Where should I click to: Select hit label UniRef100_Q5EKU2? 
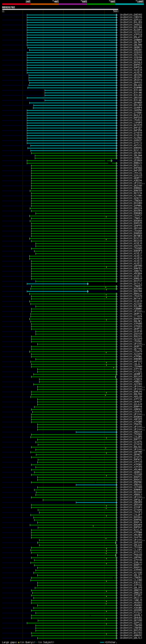click(131, 485)
